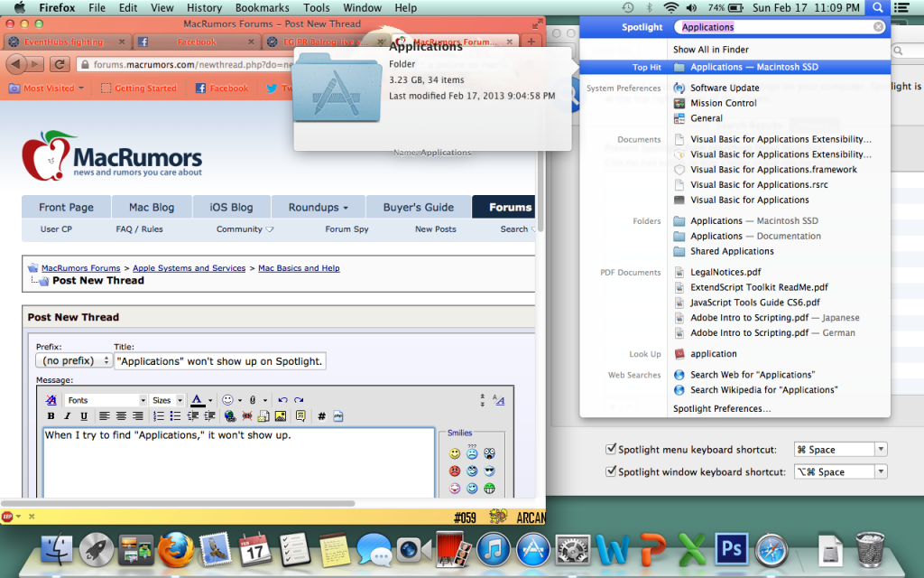Image resolution: width=924 pixels, height=578 pixels.
Task: Open the History menu in menu bar
Action: pyautogui.click(x=204, y=7)
